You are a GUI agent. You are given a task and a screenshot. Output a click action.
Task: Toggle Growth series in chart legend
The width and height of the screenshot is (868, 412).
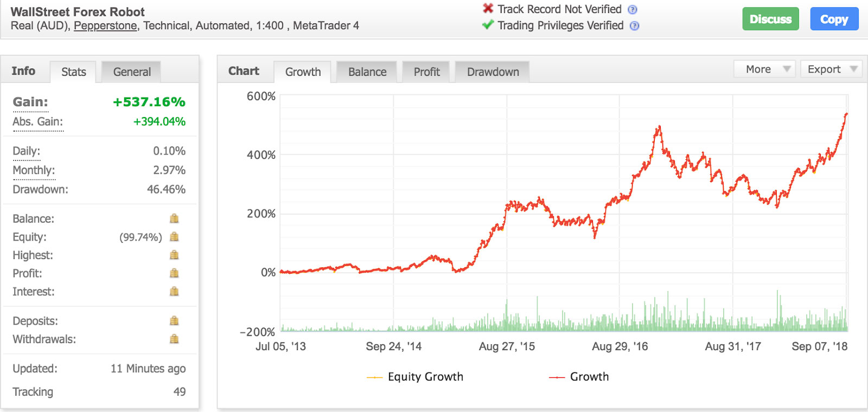tap(579, 377)
